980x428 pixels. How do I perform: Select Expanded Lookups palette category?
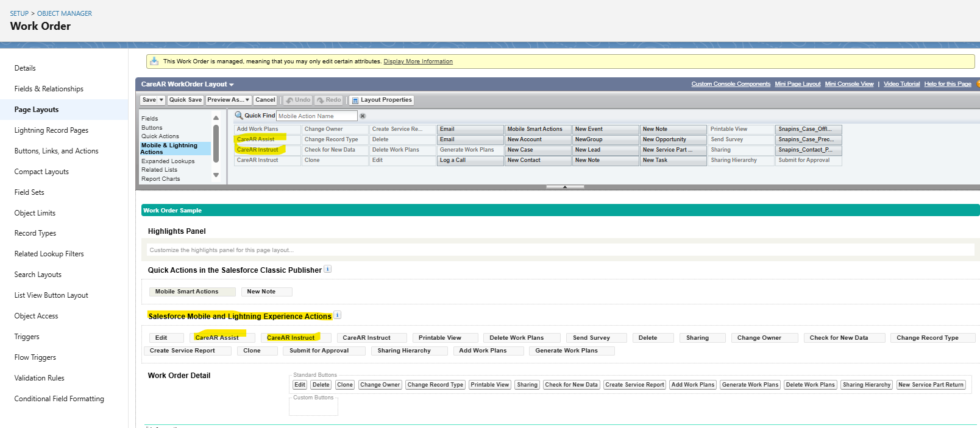click(x=168, y=161)
